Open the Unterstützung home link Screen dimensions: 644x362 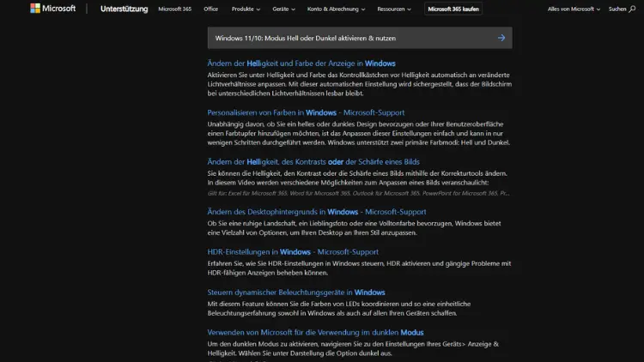[124, 9]
